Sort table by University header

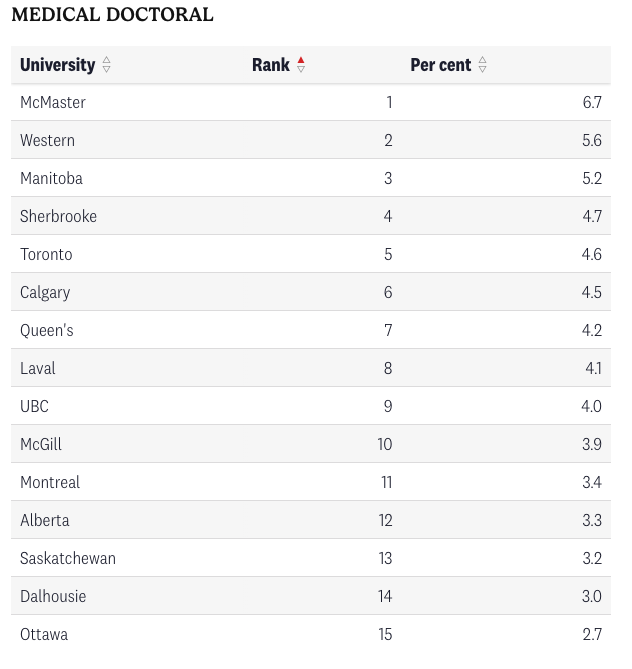click(x=58, y=65)
